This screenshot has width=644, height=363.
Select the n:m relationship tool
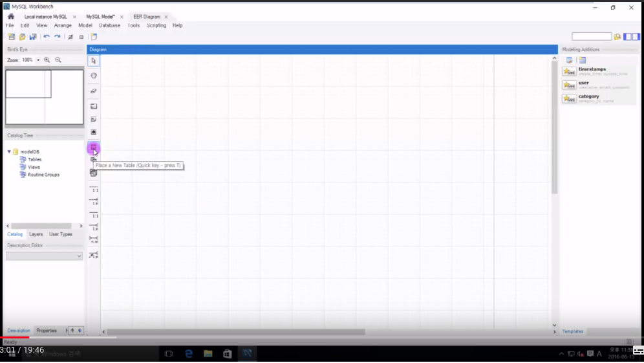94,239
